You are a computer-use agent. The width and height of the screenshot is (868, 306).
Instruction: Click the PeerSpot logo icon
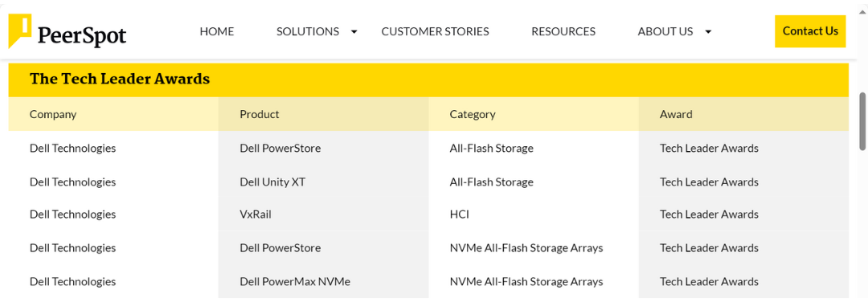tap(20, 31)
